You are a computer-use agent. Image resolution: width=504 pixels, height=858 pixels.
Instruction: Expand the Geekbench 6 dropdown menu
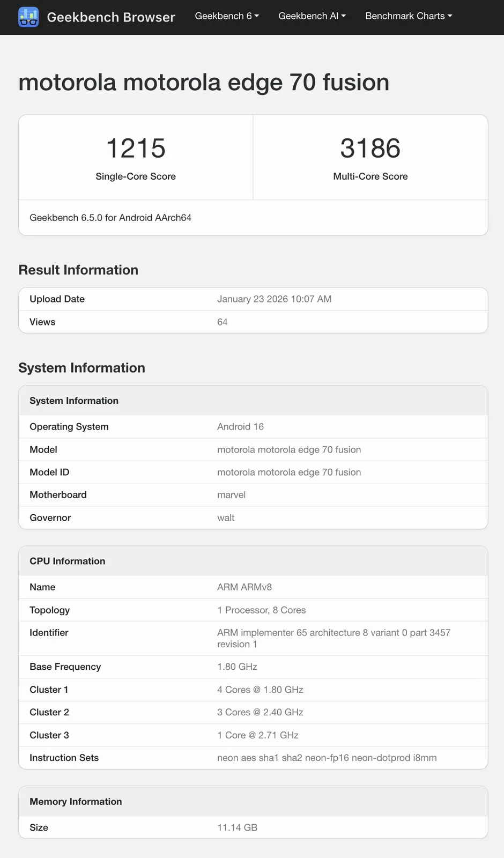pyautogui.click(x=227, y=16)
